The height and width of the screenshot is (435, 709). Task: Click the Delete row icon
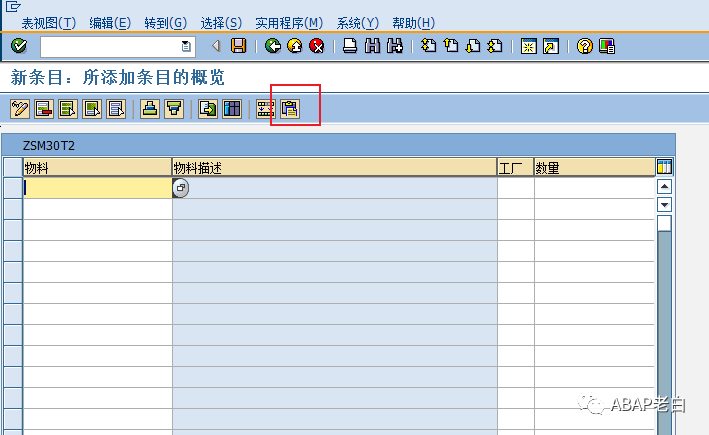click(x=44, y=109)
